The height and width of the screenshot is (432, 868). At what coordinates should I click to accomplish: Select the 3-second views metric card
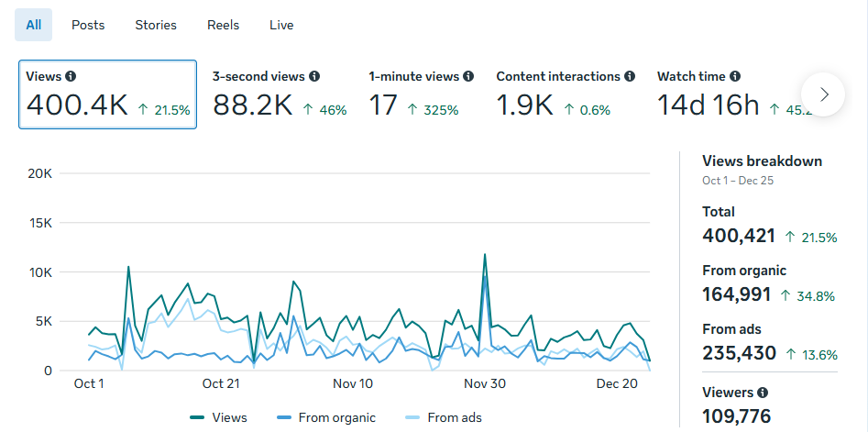click(280, 94)
